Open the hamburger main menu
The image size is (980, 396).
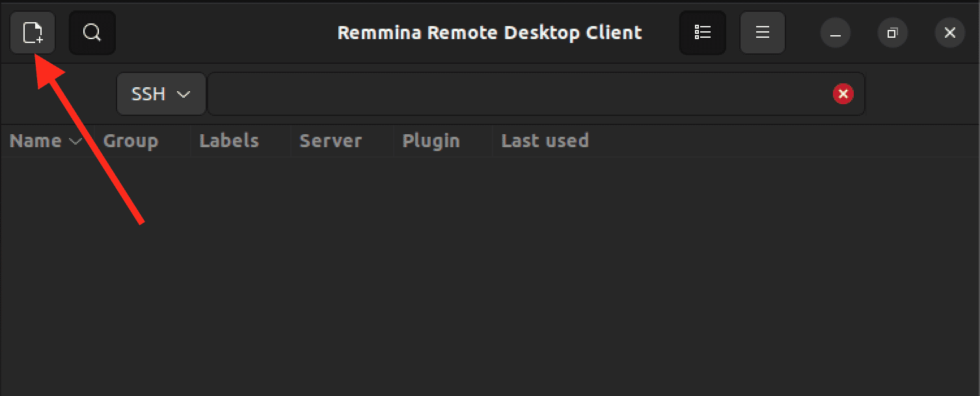[x=762, y=33]
